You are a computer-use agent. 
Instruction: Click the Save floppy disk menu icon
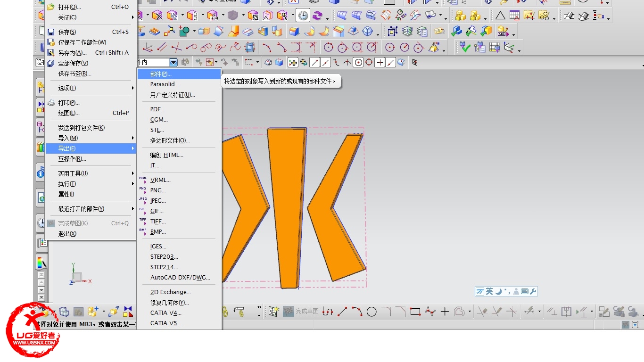pyautogui.click(x=51, y=32)
